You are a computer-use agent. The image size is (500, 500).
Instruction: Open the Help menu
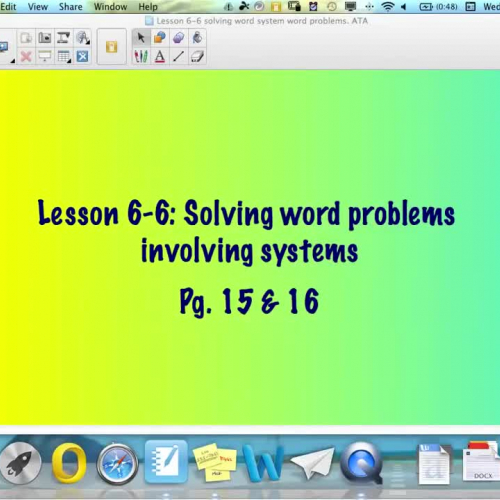pyautogui.click(x=148, y=7)
